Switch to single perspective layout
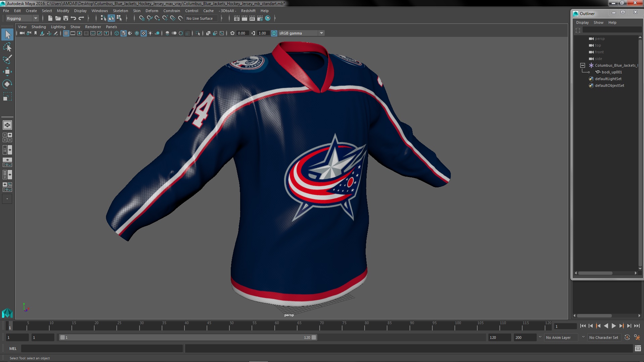This screenshot has height=362, width=644. coord(7,125)
